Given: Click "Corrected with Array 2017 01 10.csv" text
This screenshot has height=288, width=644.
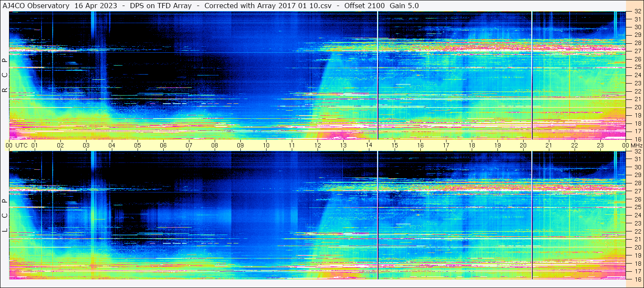Looking at the screenshot, I should pyautogui.click(x=268, y=6).
